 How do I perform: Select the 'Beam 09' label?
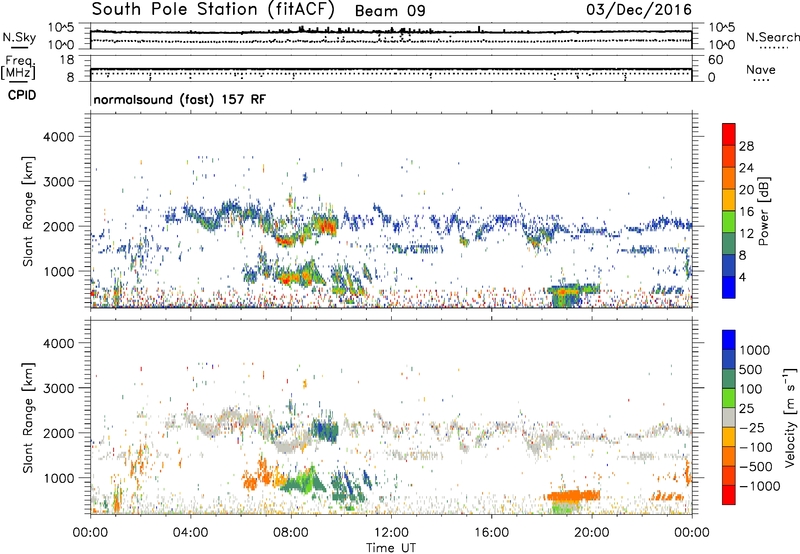[x=390, y=11]
